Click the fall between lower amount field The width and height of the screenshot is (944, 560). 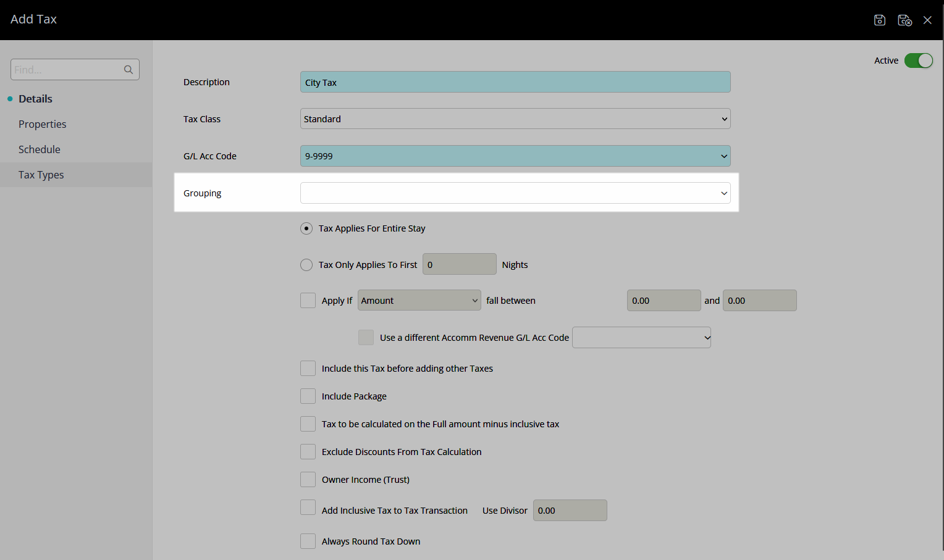[664, 300]
